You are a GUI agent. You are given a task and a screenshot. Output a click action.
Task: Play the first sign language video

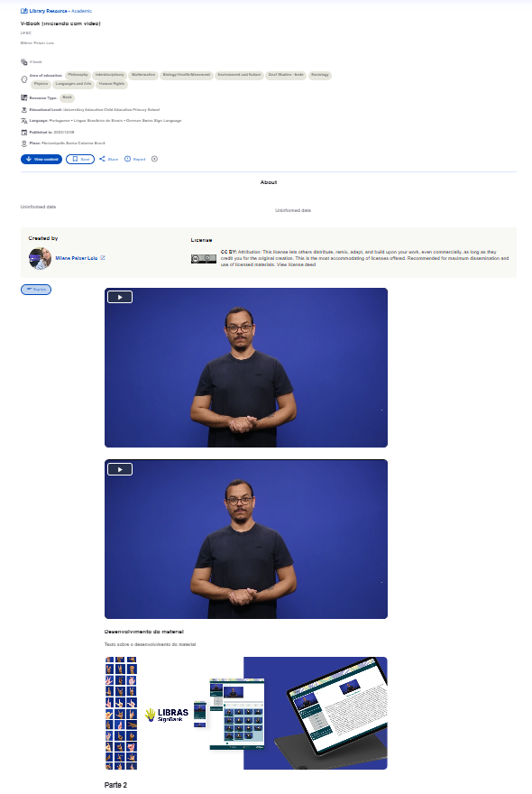coord(120,297)
